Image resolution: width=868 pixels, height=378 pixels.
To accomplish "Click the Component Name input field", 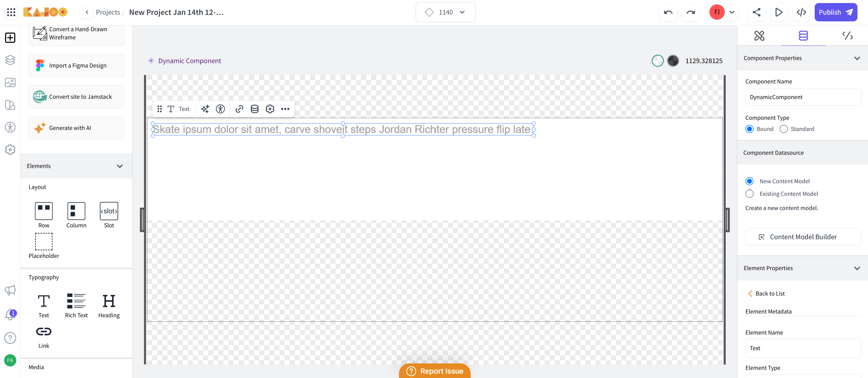I will [x=803, y=97].
